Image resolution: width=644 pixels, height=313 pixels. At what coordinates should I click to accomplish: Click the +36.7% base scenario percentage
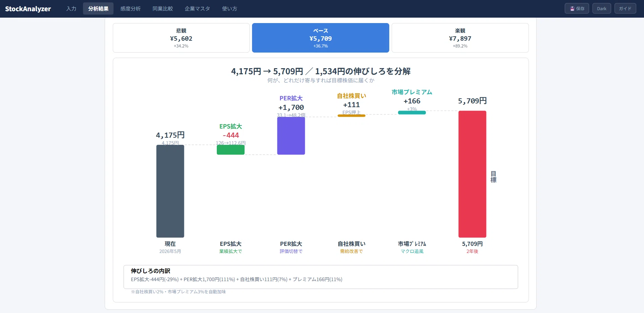pyautogui.click(x=320, y=46)
